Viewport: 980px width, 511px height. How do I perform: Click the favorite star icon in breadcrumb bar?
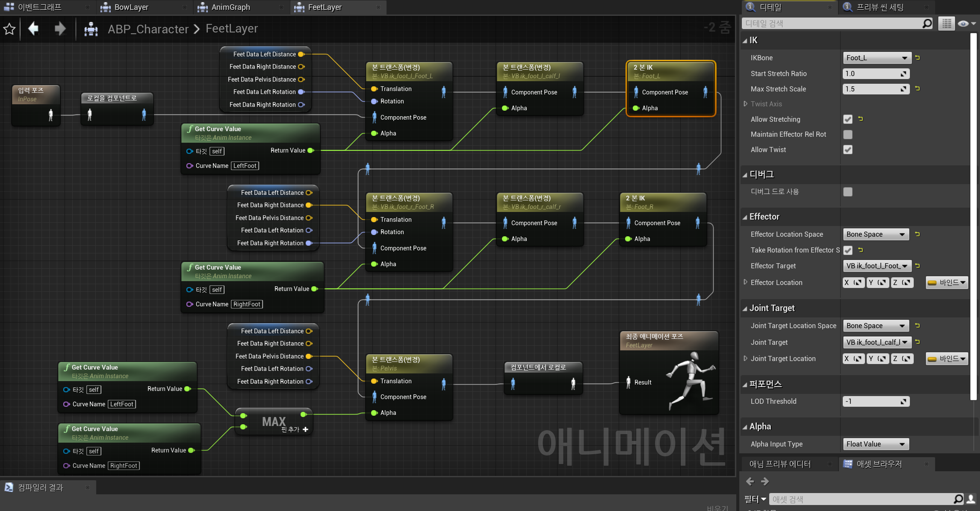tap(9, 29)
